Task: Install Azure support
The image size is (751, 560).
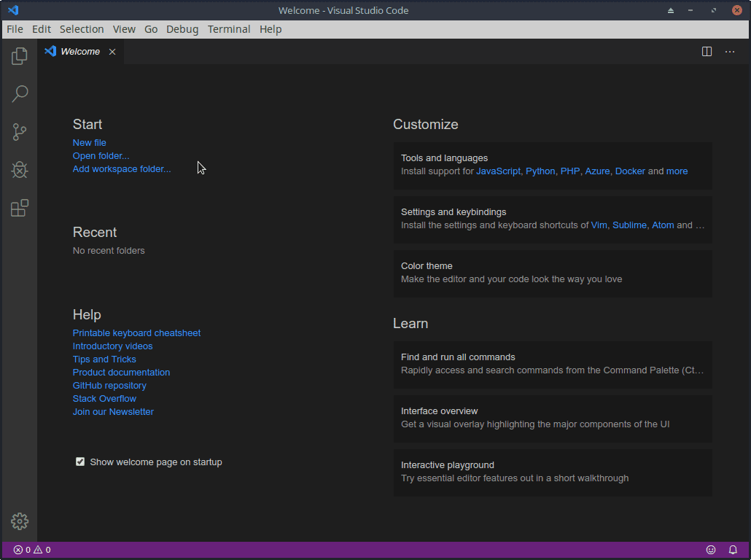Action: pos(597,171)
